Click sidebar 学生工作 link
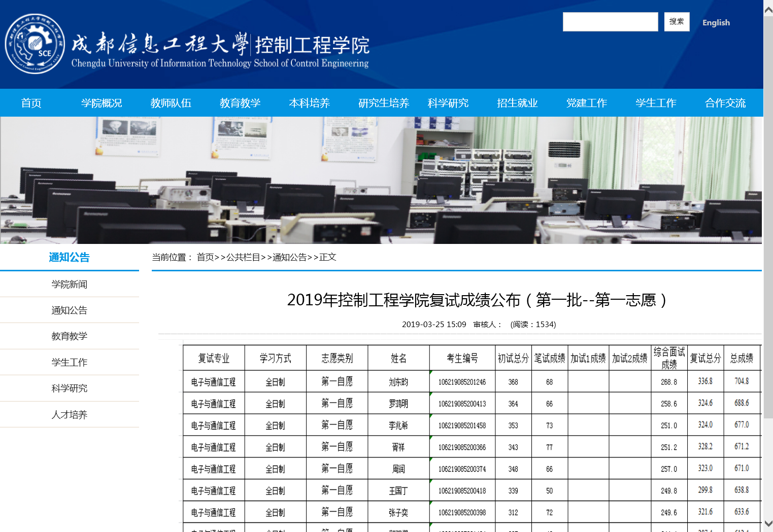Screen dimensions: 773x532 click(x=70, y=363)
